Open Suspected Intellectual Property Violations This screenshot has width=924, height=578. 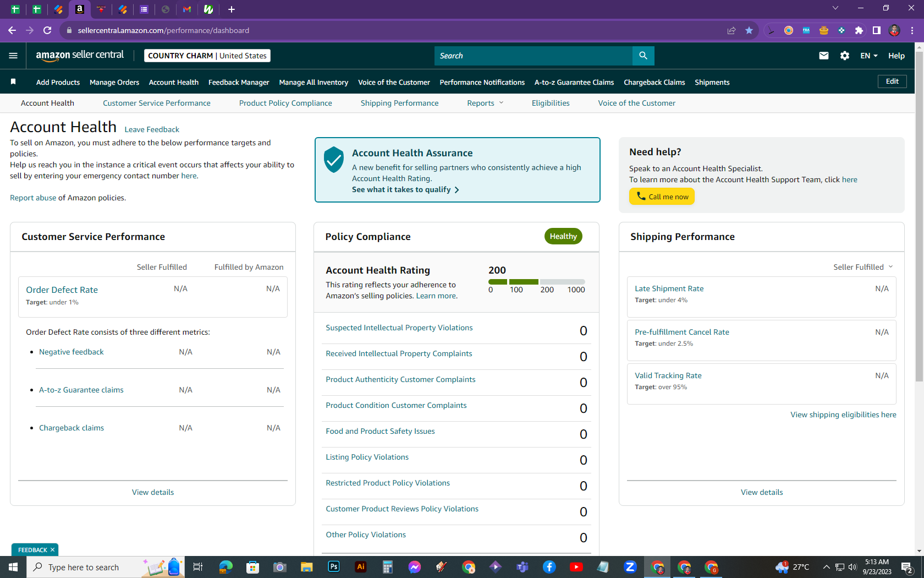point(399,328)
